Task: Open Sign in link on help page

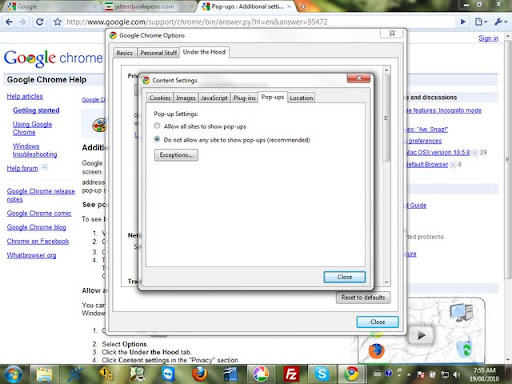Action: click(x=488, y=38)
